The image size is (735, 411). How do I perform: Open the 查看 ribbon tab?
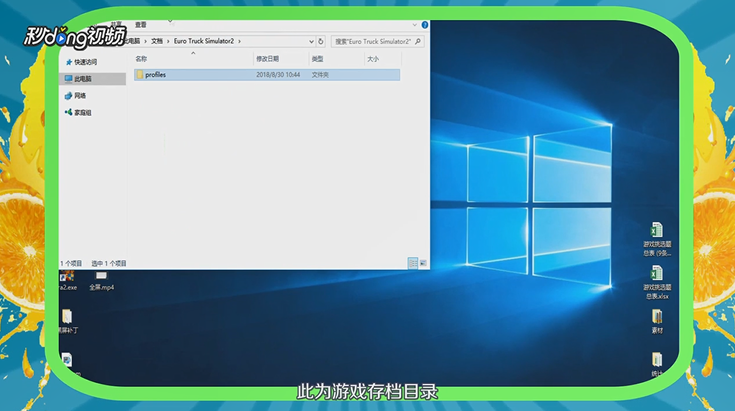[141, 25]
